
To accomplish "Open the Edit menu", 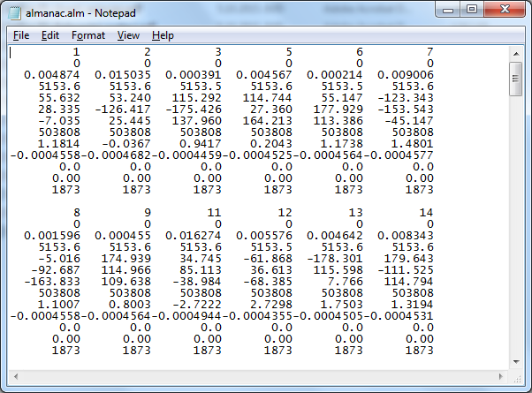I will coord(50,35).
